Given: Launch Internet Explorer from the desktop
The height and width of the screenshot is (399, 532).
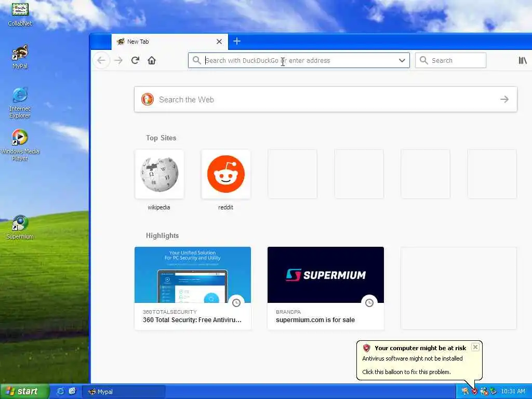Looking at the screenshot, I should coord(20,103).
